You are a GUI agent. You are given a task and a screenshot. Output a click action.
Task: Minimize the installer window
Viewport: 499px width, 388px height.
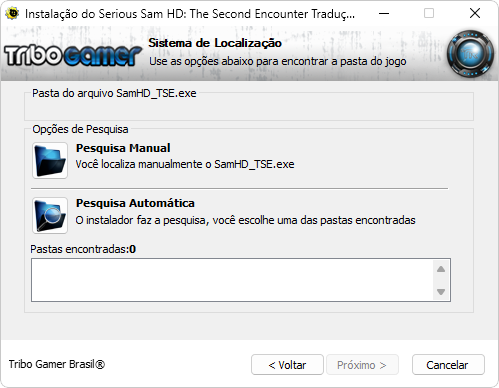point(384,14)
